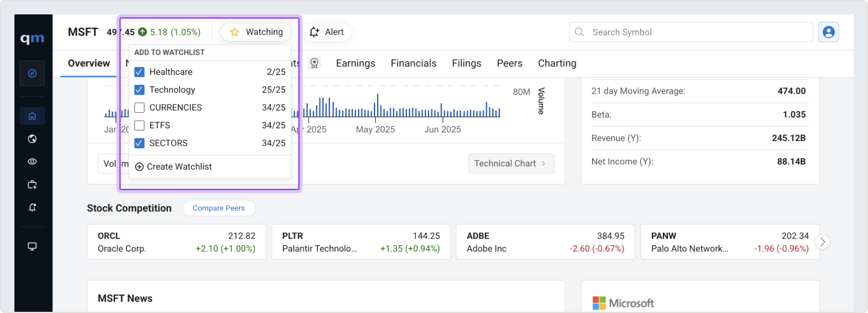Image resolution: width=868 pixels, height=313 pixels.
Task: Click the search magnifier icon
Action: pyautogui.click(x=579, y=32)
